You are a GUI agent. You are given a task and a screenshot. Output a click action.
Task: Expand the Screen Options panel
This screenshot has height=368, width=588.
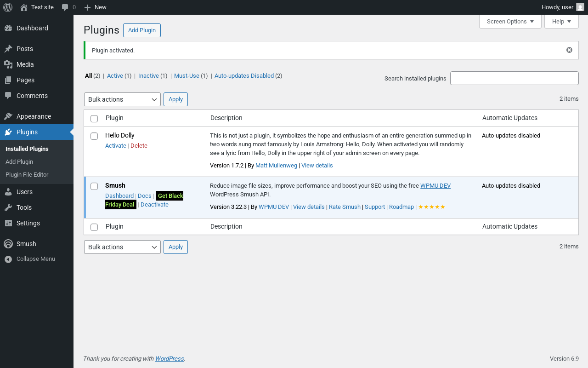[x=510, y=22]
